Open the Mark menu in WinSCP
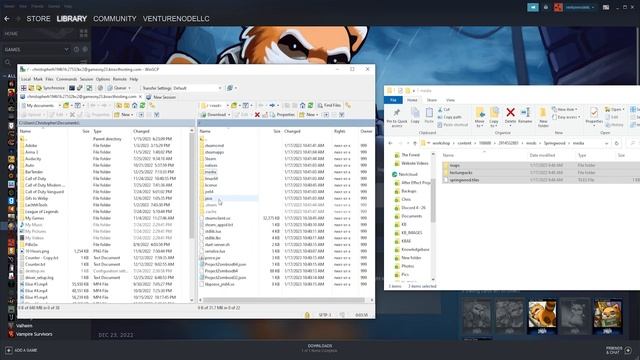The image size is (640, 360). (x=38, y=79)
